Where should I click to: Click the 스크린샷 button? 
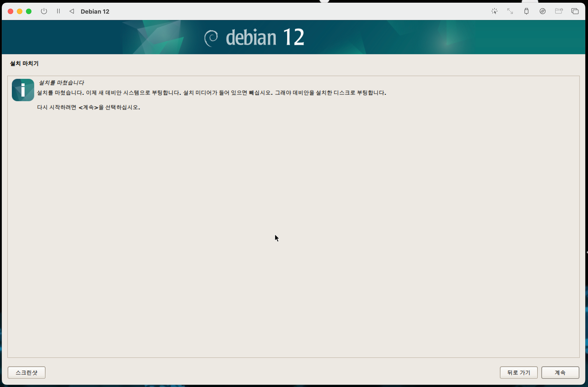tap(26, 373)
